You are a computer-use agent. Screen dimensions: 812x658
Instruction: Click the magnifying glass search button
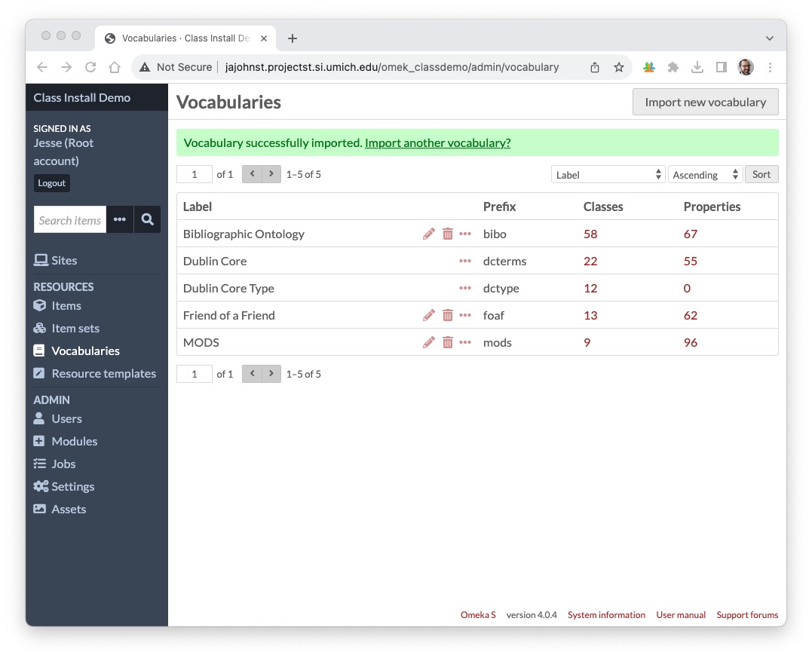tap(147, 219)
